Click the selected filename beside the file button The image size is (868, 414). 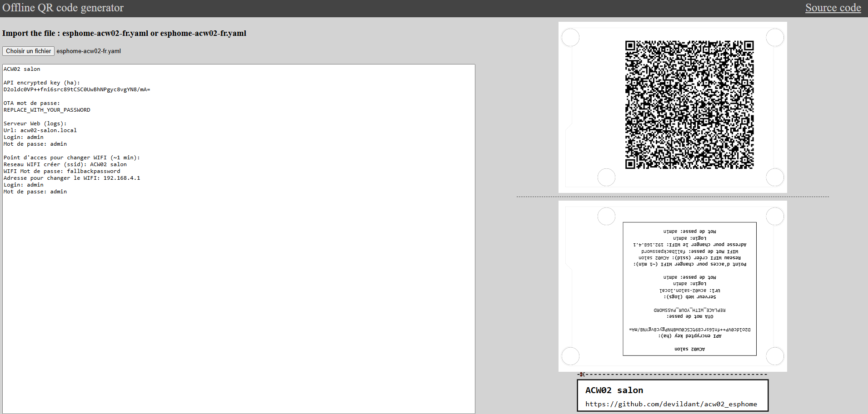click(x=89, y=51)
